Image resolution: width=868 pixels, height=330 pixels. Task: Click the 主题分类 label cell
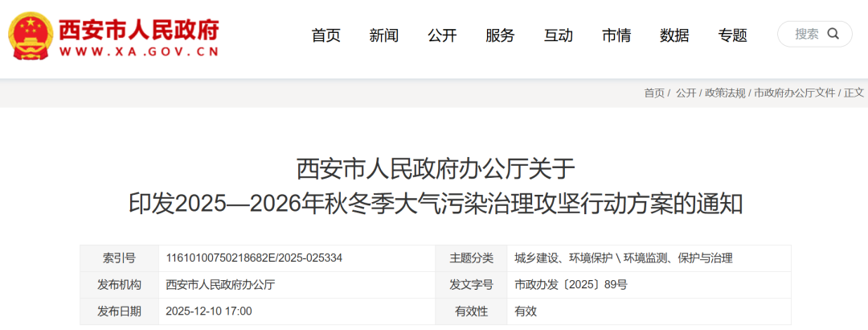[471, 258]
